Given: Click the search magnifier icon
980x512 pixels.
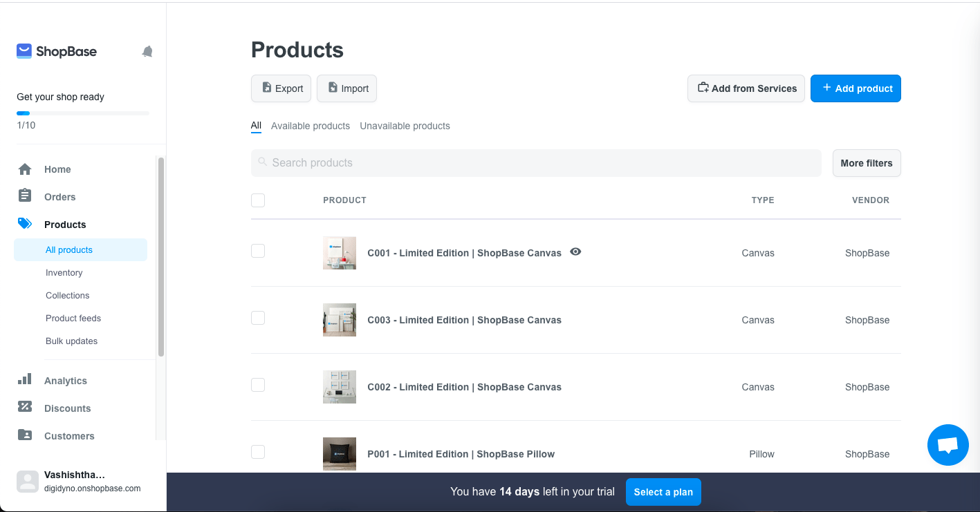Looking at the screenshot, I should click(262, 162).
